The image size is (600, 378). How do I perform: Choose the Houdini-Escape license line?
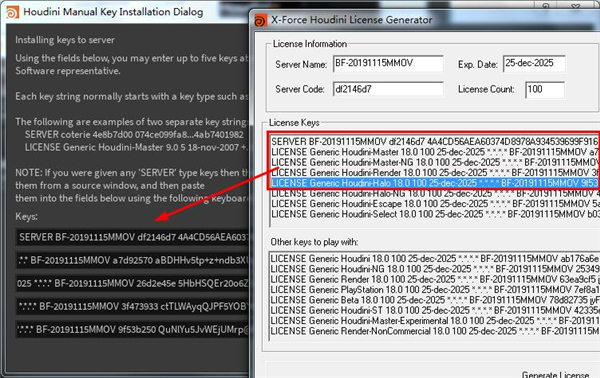[435, 204]
